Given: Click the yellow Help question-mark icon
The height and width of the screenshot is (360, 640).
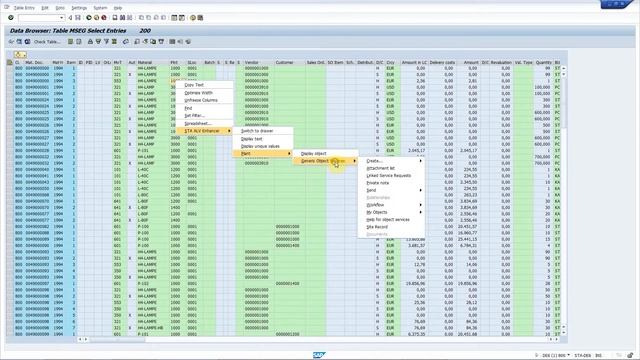Looking at the screenshot, I should pyautogui.click(x=192, y=18).
